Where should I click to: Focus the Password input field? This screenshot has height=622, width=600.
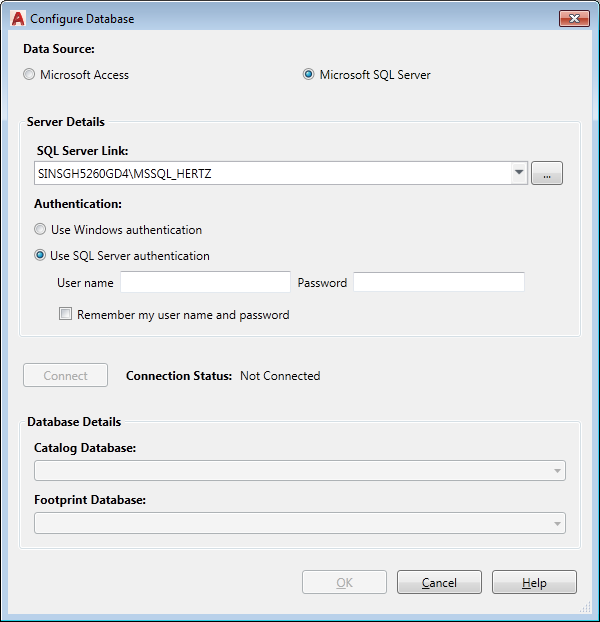click(x=439, y=282)
